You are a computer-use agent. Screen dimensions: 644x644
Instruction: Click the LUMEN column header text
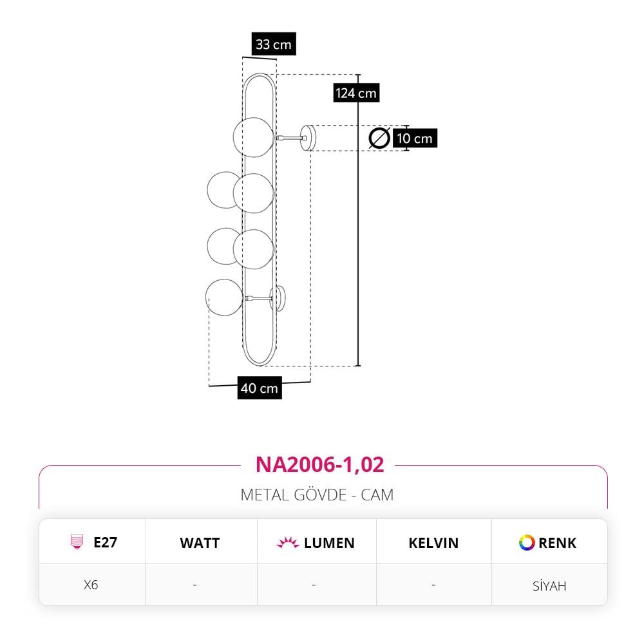329,543
